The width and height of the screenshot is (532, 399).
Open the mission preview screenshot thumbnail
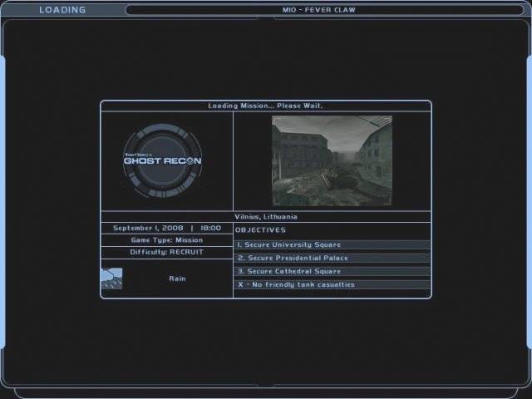tap(332, 160)
